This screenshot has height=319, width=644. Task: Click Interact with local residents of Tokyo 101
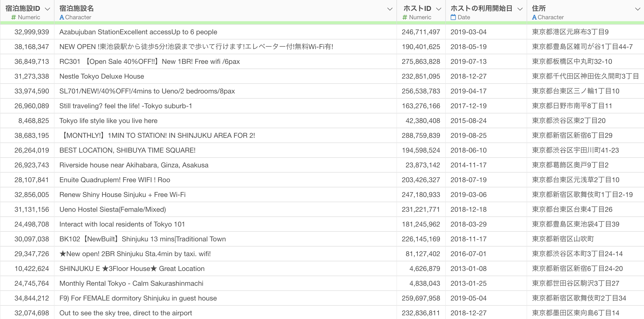tap(122, 224)
